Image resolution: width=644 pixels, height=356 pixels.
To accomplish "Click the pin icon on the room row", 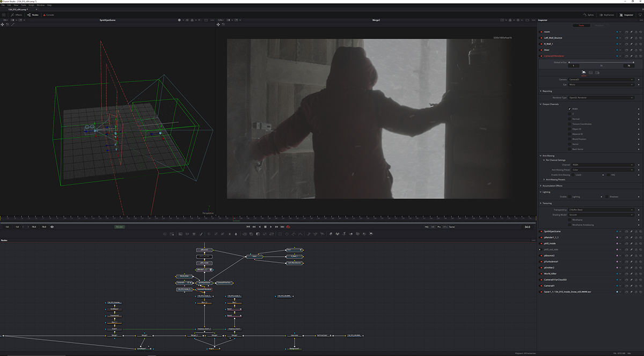I will pyautogui.click(x=631, y=32).
